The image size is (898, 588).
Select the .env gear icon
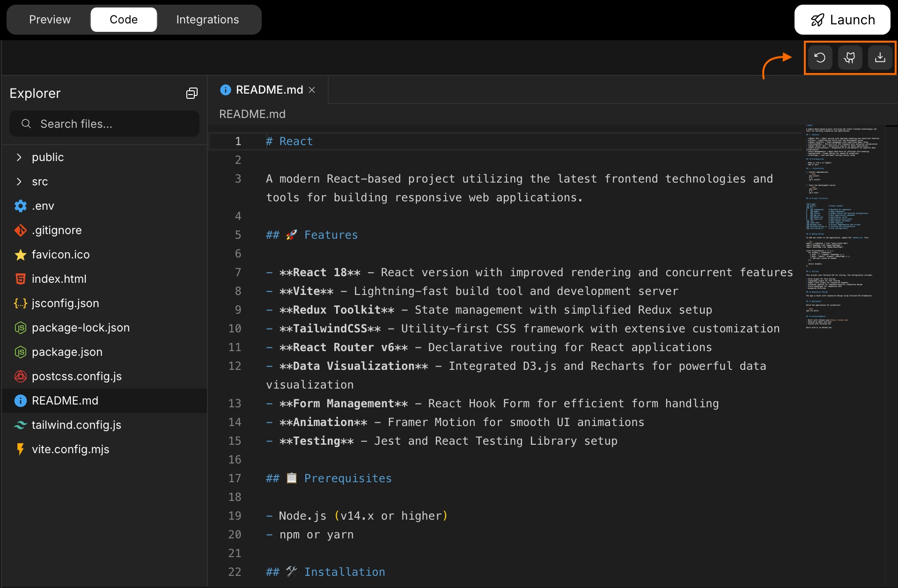20,206
